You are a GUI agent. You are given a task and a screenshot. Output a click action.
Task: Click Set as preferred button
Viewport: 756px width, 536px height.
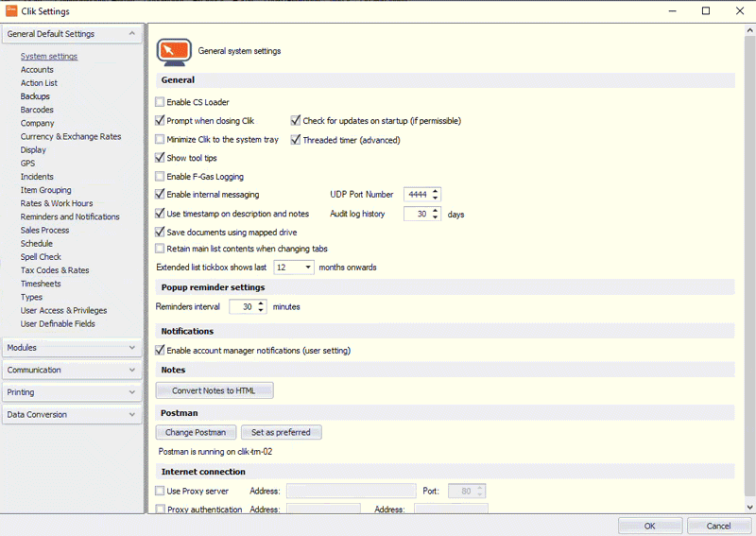tap(281, 432)
